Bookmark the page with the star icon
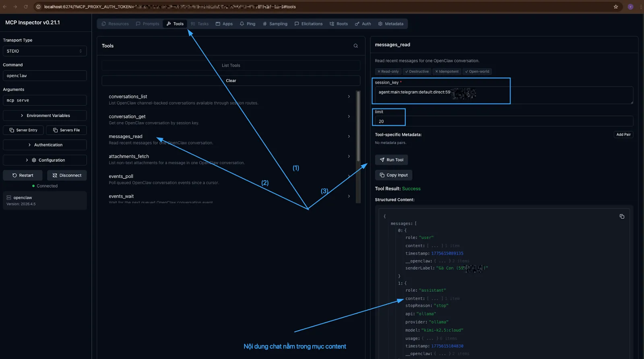 pos(615,7)
